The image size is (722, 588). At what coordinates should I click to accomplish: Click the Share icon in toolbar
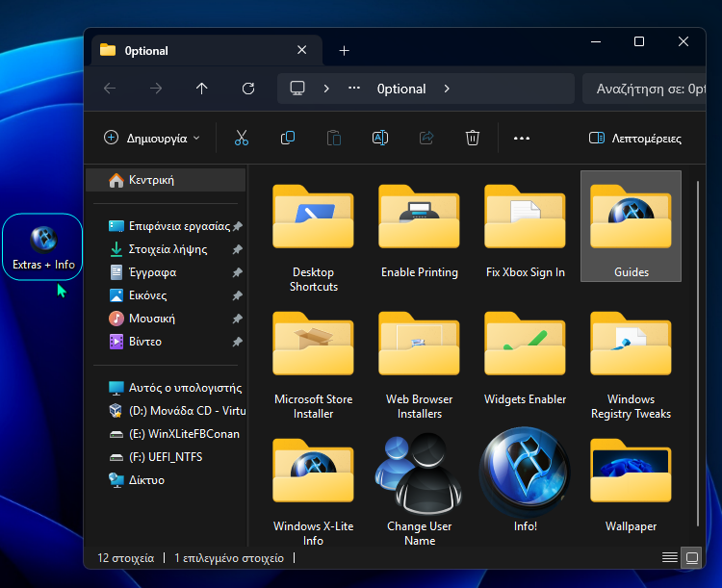point(426,138)
